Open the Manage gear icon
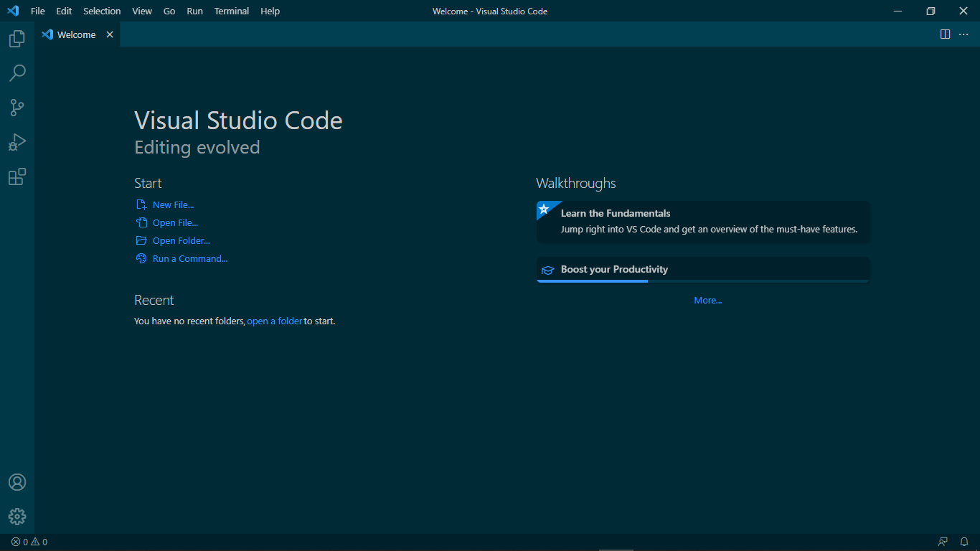Viewport: 980px width, 551px height. [17, 517]
